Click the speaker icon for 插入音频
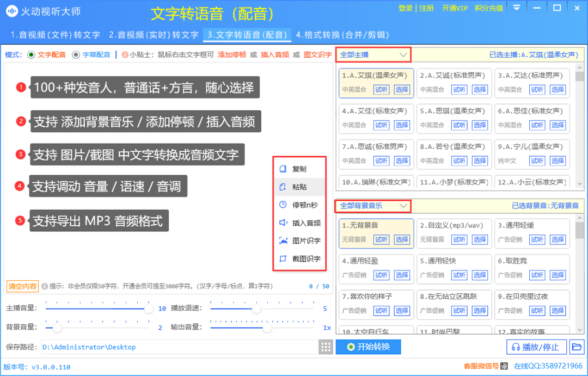The image size is (588, 376). tap(283, 223)
